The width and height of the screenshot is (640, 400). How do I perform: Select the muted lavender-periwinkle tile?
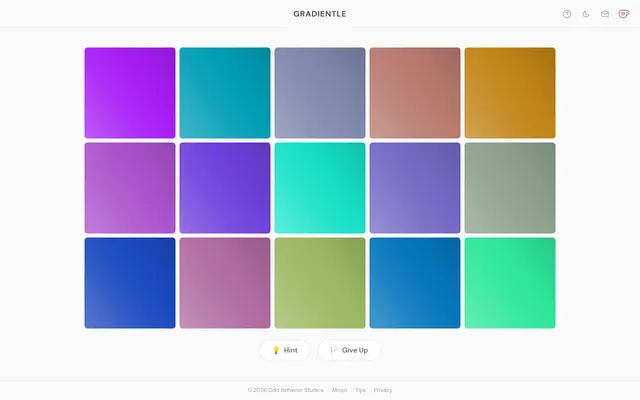click(415, 188)
